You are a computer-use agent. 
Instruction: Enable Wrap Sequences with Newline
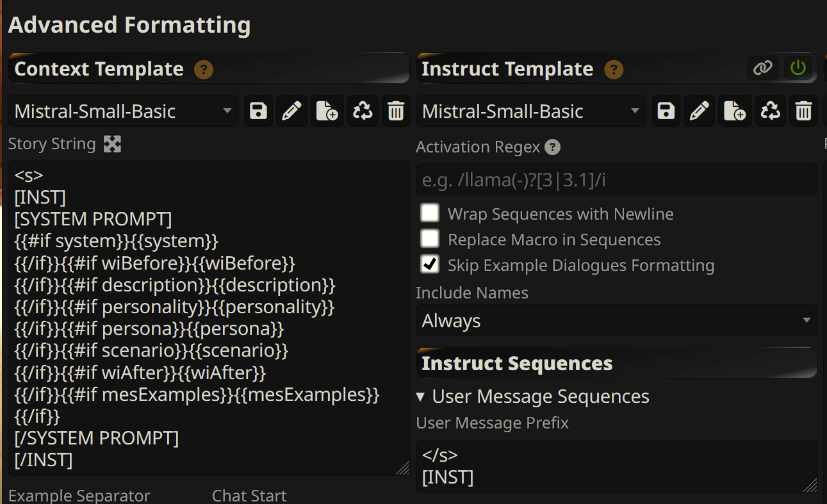(x=430, y=213)
